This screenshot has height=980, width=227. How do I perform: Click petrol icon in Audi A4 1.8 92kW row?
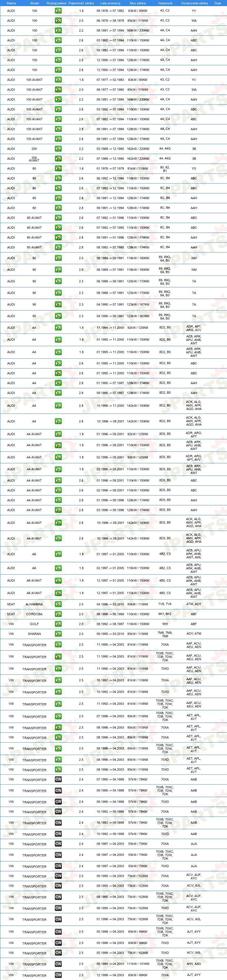click(x=58, y=328)
